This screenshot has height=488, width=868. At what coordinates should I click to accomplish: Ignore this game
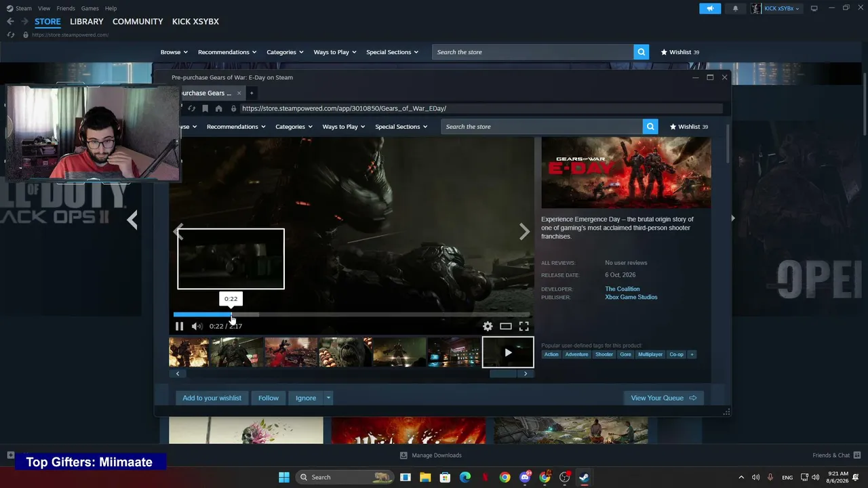(x=306, y=398)
